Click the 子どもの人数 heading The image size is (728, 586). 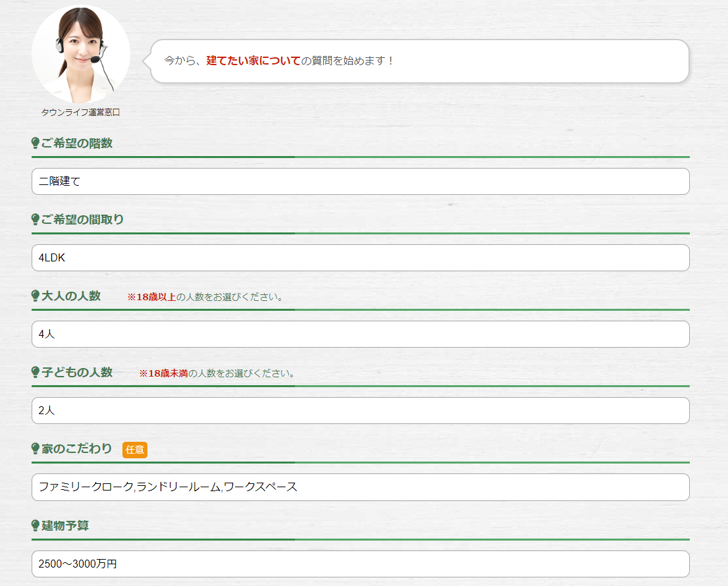[x=77, y=372]
